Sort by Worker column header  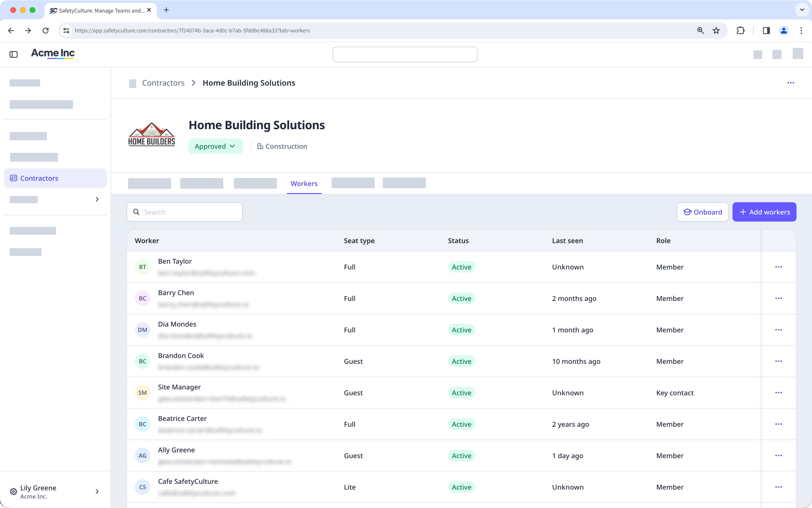[147, 240]
